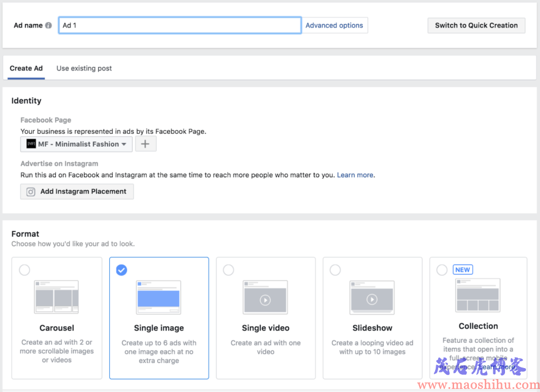
Task: Click the 'Facebook Page' label
Action: point(46,120)
